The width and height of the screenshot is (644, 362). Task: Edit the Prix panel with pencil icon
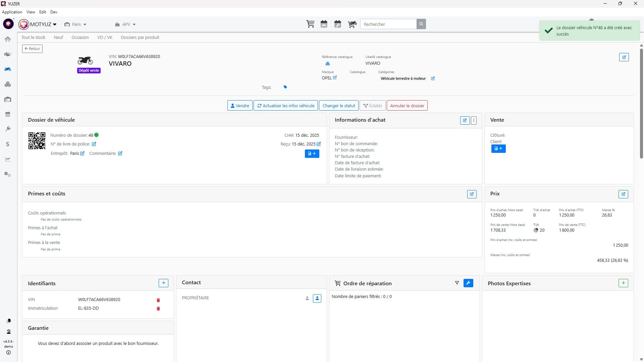click(x=623, y=194)
